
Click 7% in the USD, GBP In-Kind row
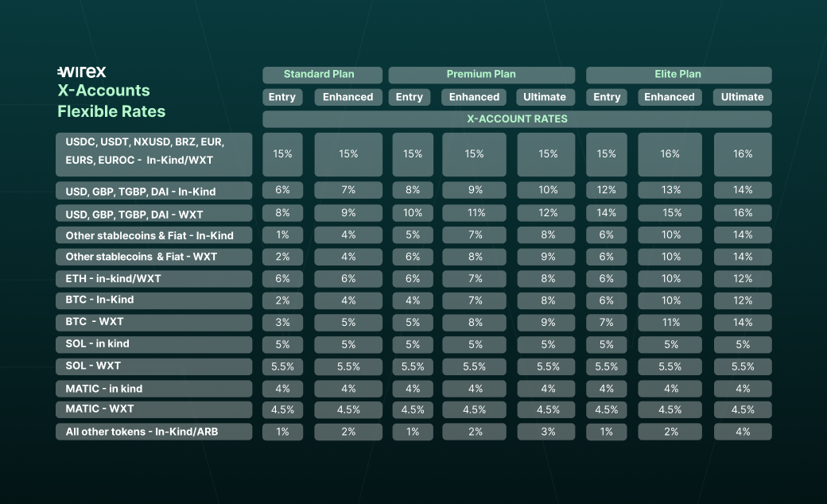(348, 190)
